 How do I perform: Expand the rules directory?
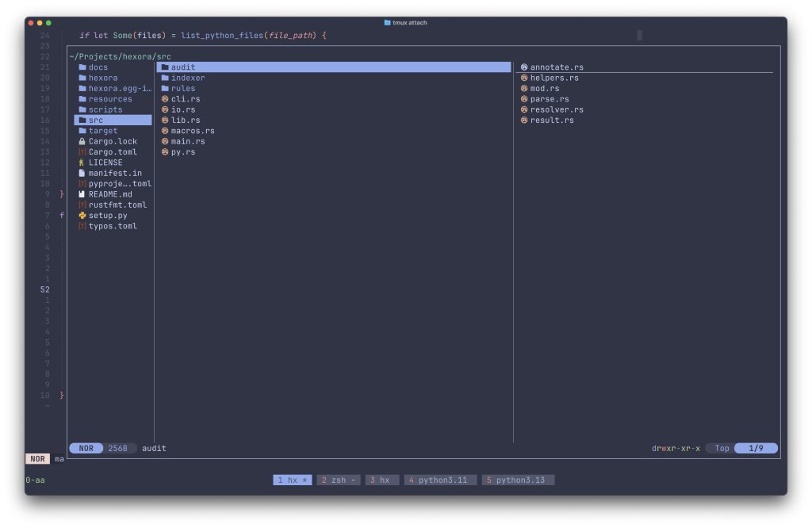pos(182,89)
